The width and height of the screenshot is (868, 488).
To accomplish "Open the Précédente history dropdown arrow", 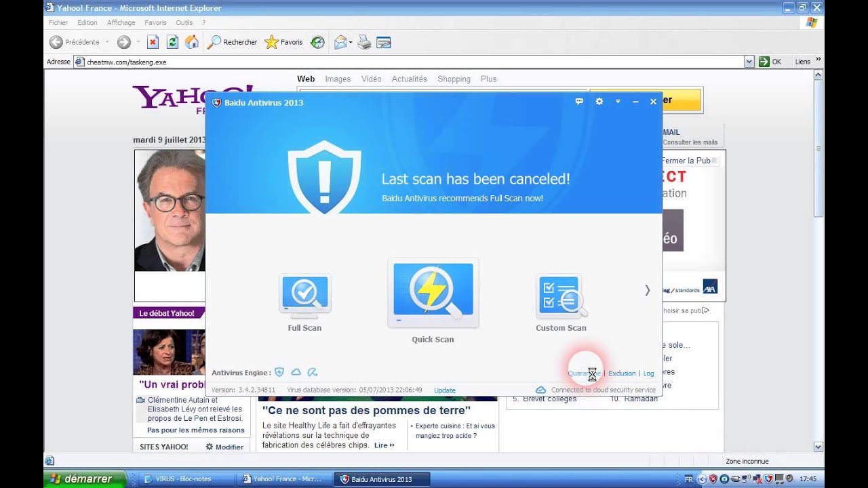I will (x=107, y=42).
